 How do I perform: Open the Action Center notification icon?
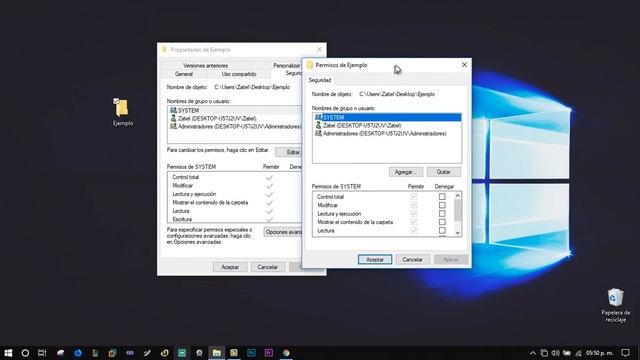coord(625,353)
